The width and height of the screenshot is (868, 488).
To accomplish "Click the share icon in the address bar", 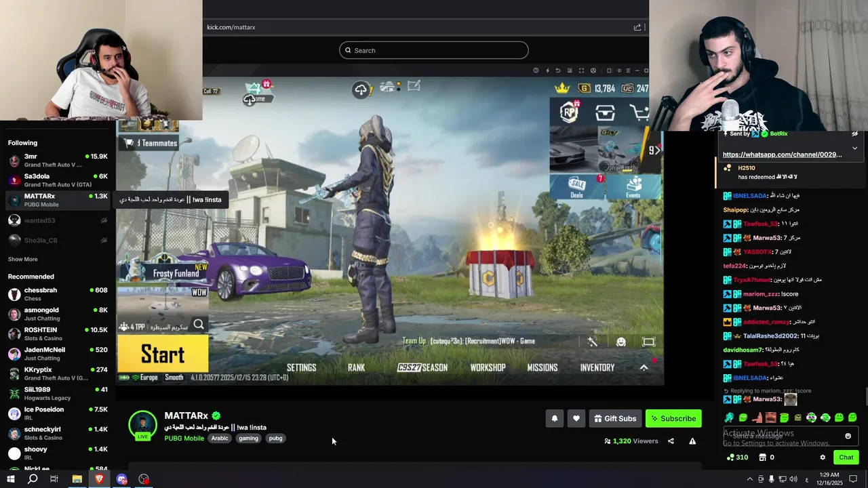I will (637, 27).
